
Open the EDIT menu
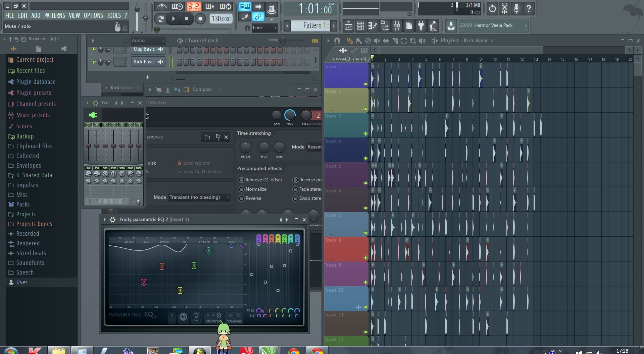pyautogui.click(x=23, y=15)
